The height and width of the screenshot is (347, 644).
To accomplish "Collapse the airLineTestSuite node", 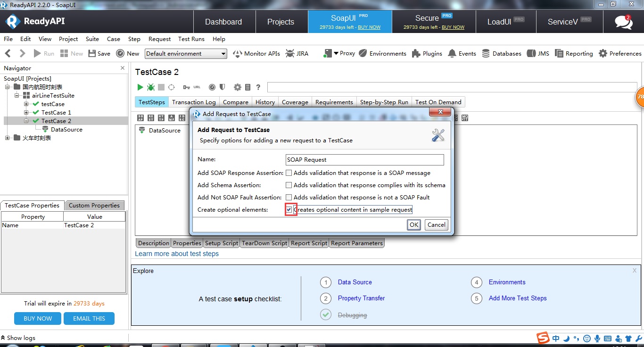I will (17, 96).
